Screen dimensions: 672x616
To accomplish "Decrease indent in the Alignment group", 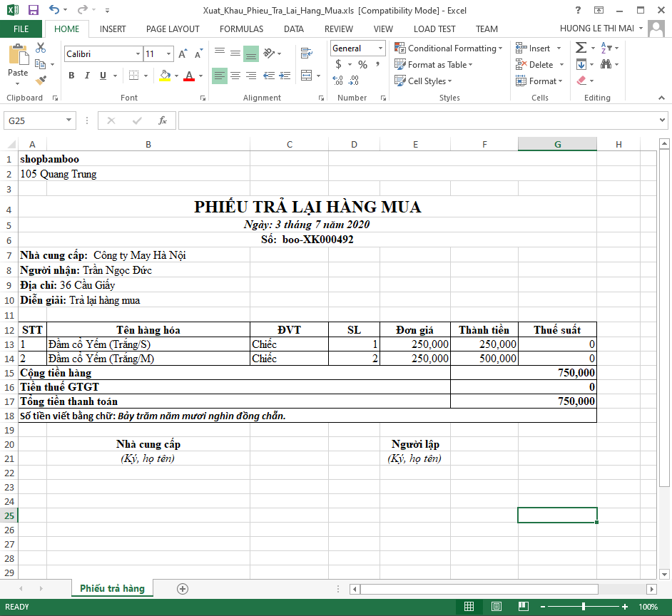I will click(x=269, y=76).
